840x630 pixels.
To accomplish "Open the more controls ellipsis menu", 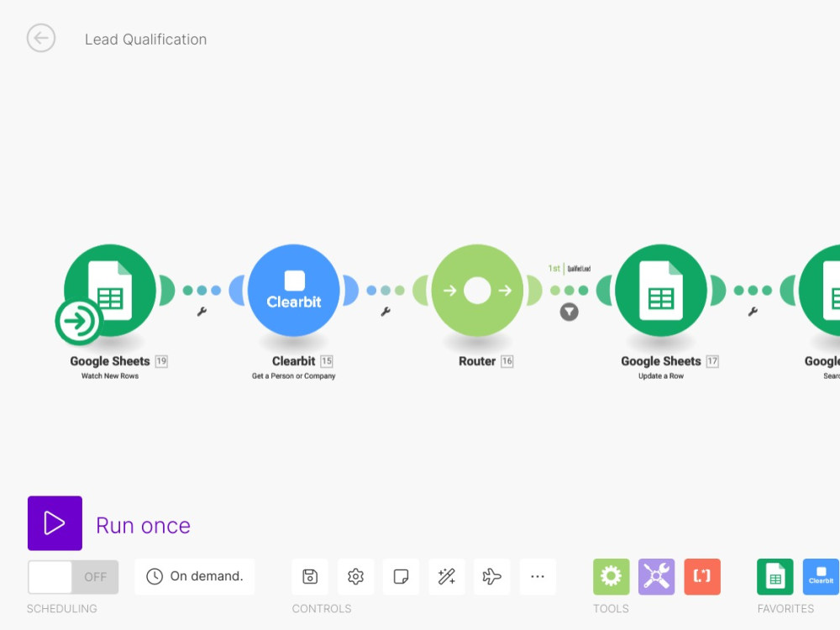I will tap(538, 576).
